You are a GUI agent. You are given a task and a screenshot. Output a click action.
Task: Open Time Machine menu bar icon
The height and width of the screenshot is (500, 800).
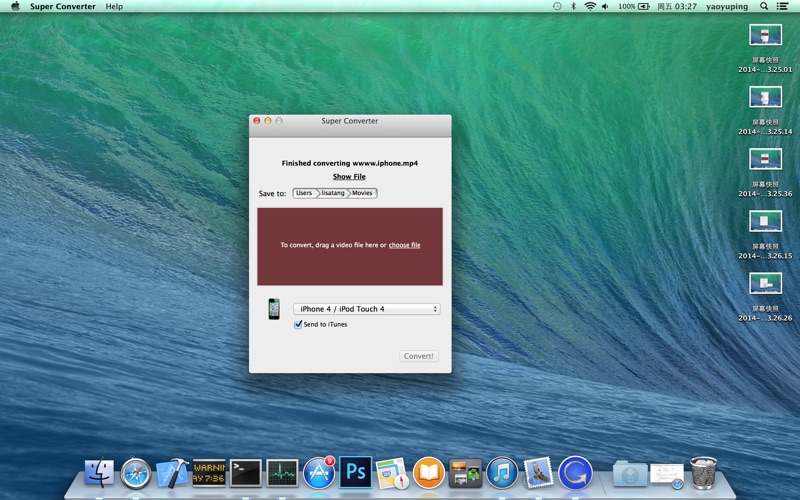(557, 6)
